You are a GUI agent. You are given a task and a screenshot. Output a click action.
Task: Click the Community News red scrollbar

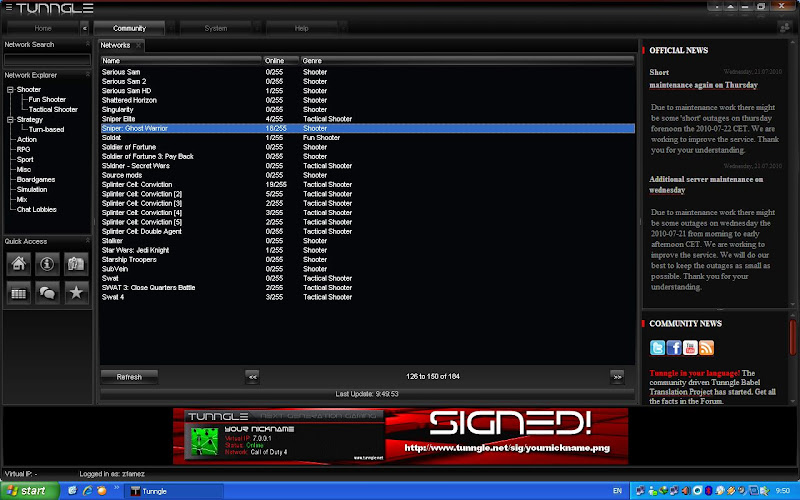(792, 337)
